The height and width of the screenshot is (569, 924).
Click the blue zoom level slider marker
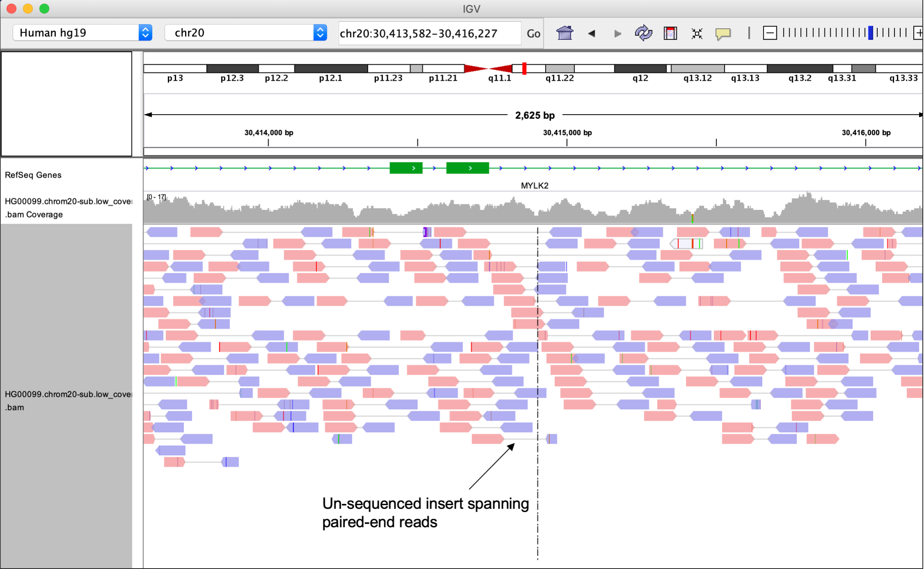point(871,33)
